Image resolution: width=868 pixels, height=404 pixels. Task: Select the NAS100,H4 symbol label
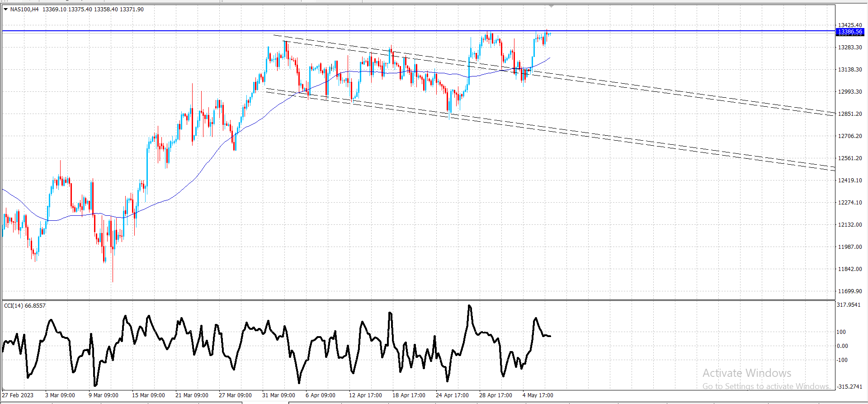24,9
